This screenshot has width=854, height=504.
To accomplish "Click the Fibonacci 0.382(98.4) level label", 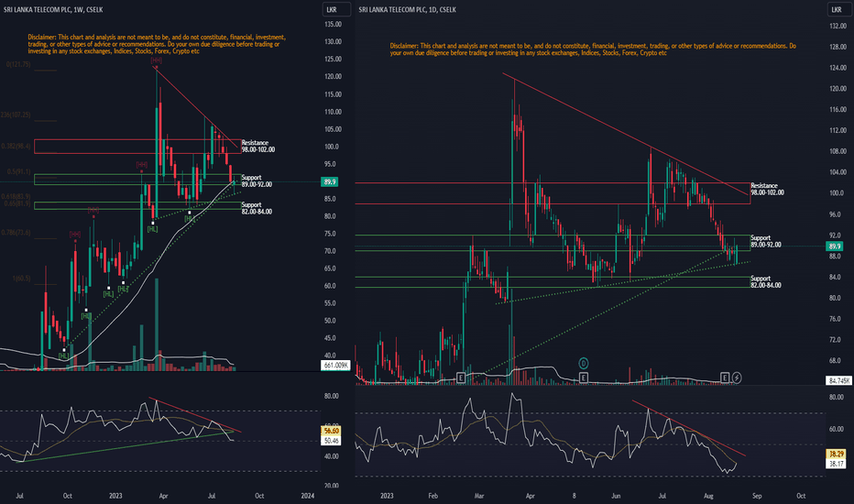I will pyautogui.click(x=16, y=146).
